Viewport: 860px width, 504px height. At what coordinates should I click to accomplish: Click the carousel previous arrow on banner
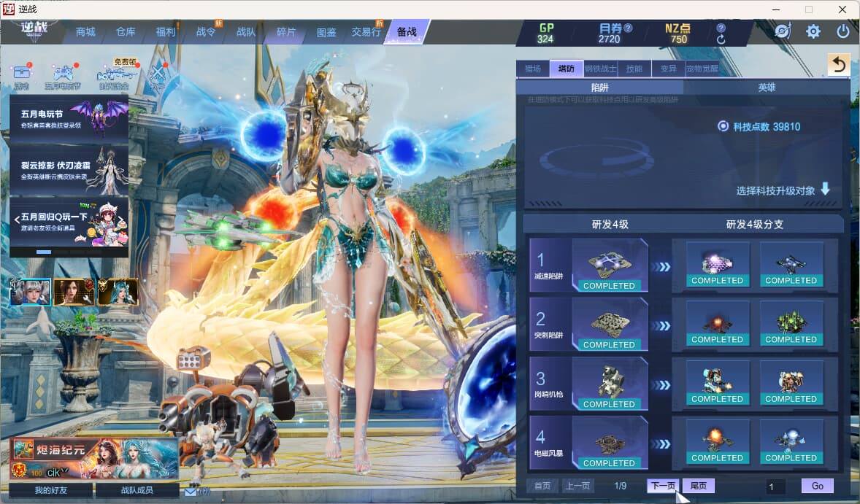pos(17,220)
